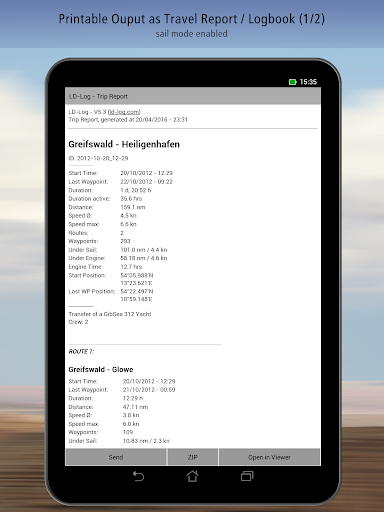
Task: Click the Open in Viewer button
Action: click(269, 457)
